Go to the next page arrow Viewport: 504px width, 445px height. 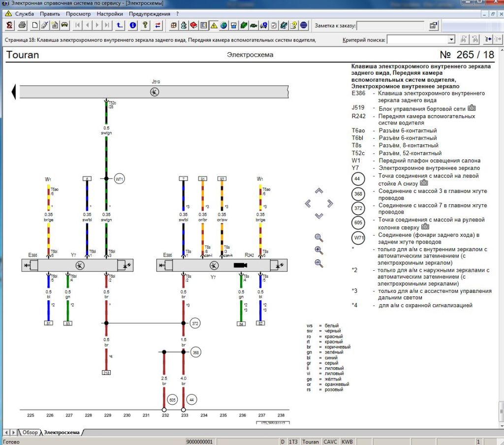(x=97, y=25)
